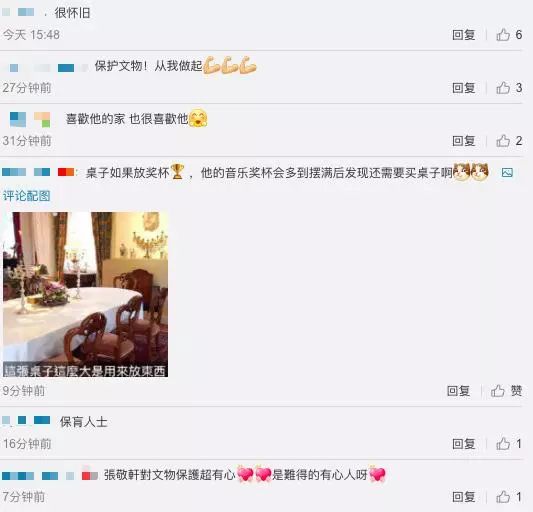Open profile of the '喜歡他的家' commenter

[x=30, y=119]
